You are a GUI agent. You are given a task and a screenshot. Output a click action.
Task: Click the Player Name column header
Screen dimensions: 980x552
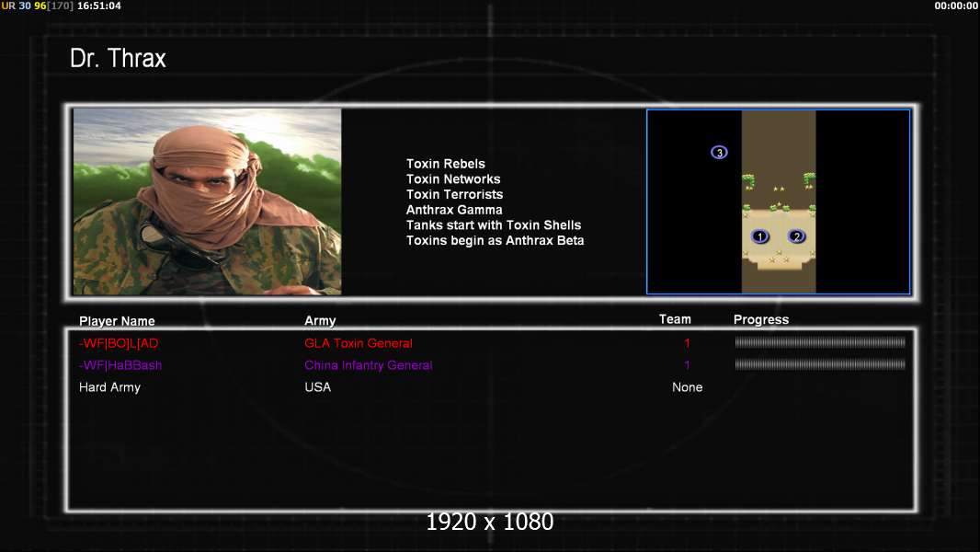coord(117,321)
